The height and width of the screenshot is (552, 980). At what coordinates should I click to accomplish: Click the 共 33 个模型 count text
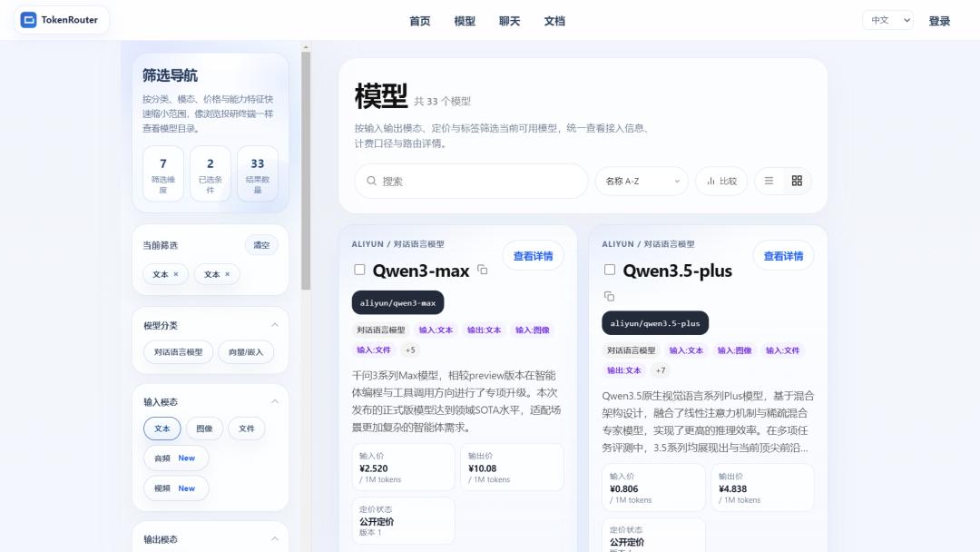(443, 102)
